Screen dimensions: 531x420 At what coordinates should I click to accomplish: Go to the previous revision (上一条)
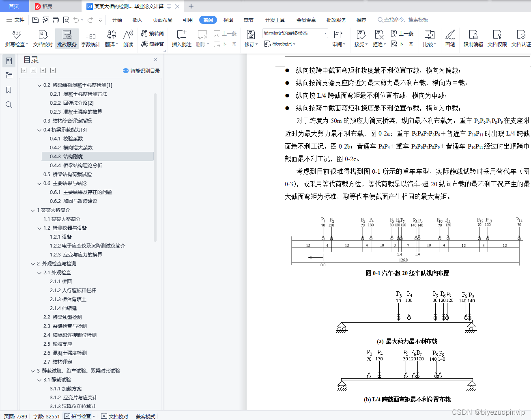coord(402,34)
